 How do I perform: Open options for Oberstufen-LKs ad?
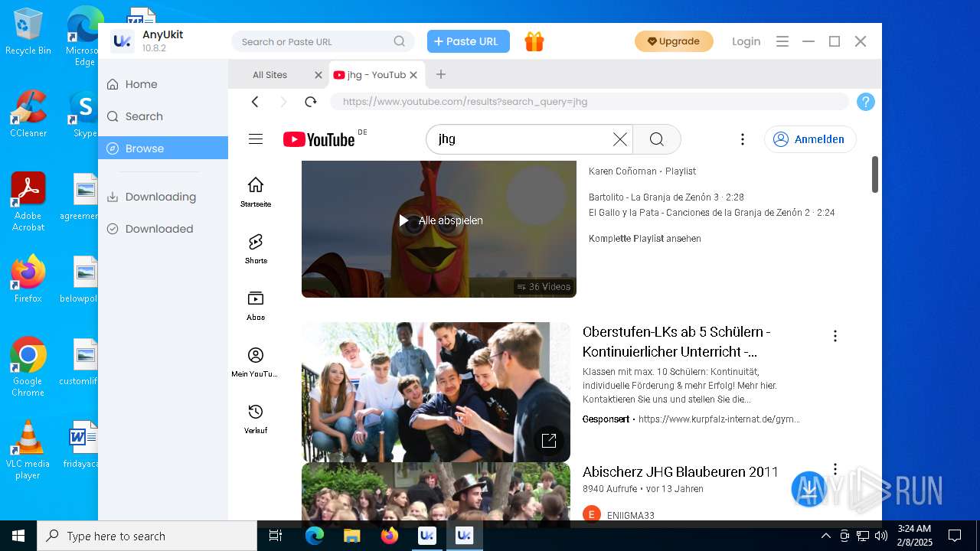(835, 336)
